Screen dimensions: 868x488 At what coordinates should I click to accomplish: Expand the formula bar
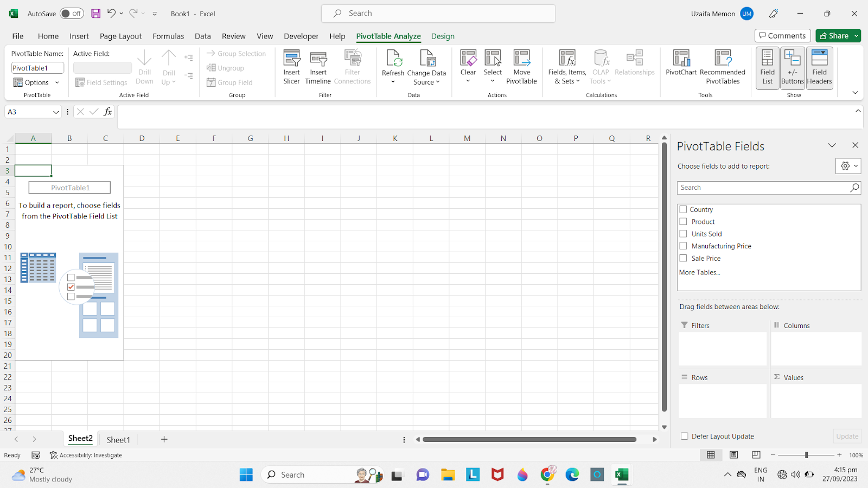[x=858, y=111]
